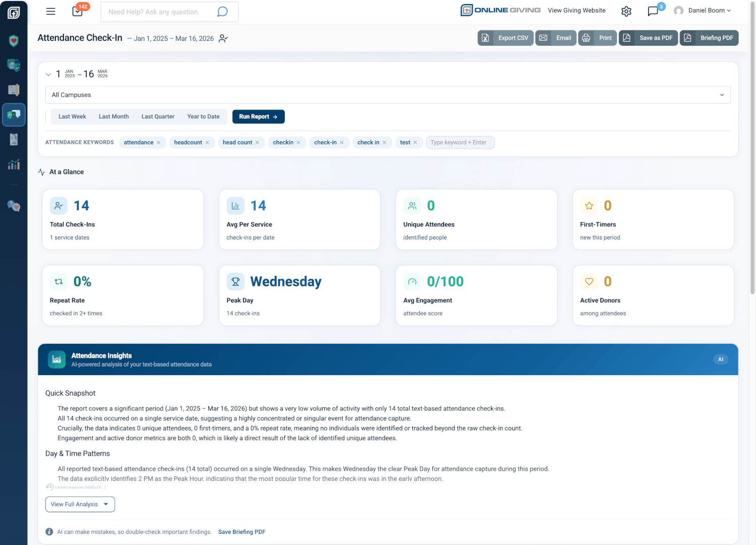Screen dimensions: 756x545
Task: Open the hamburger navigation menu
Action: pyautogui.click(x=50, y=11)
